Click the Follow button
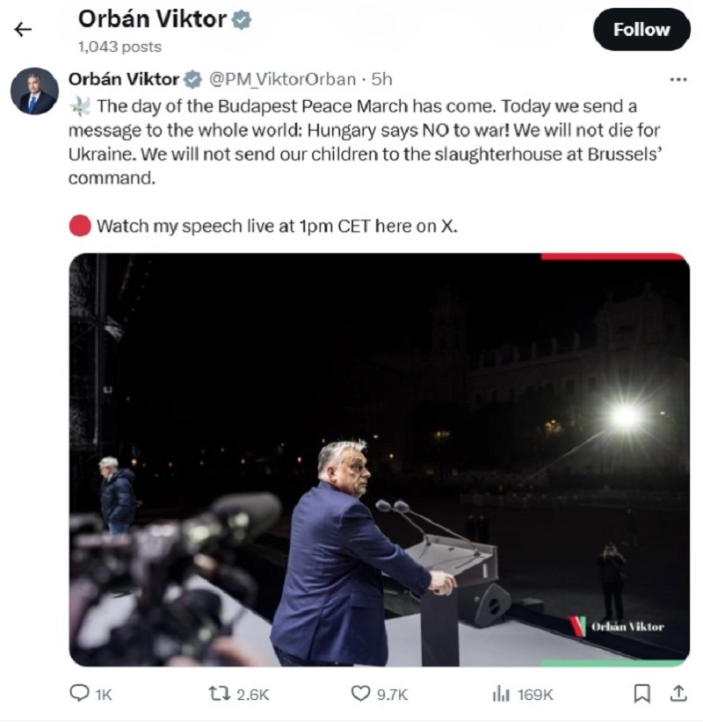The height and width of the screenshot is (728, 703). pyautogui.click(x=641, y=29)
